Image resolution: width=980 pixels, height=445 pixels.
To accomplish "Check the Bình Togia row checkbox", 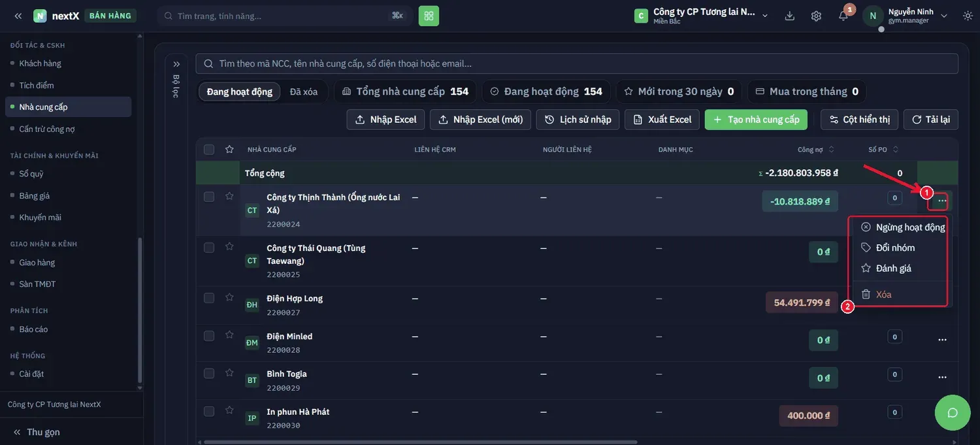I will (209, 374).
